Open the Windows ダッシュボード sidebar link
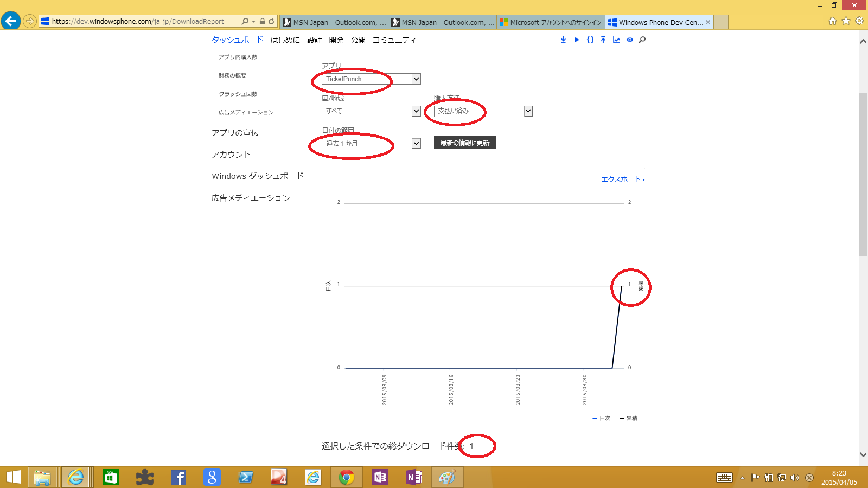This screenshot has height=488, width=868. (x=258, y=176)
